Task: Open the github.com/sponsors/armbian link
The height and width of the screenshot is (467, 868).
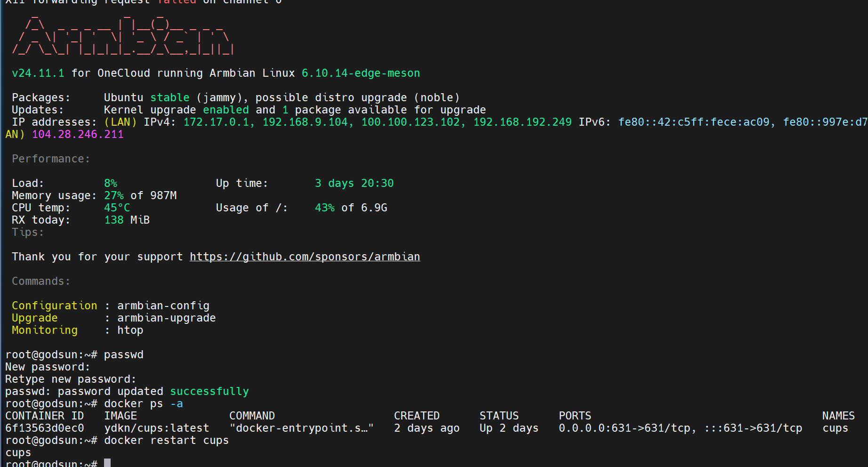Action: point(305,257)
